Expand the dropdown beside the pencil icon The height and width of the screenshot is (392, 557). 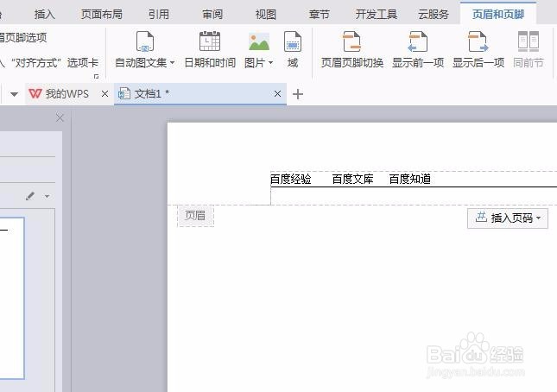pos(47,196)
